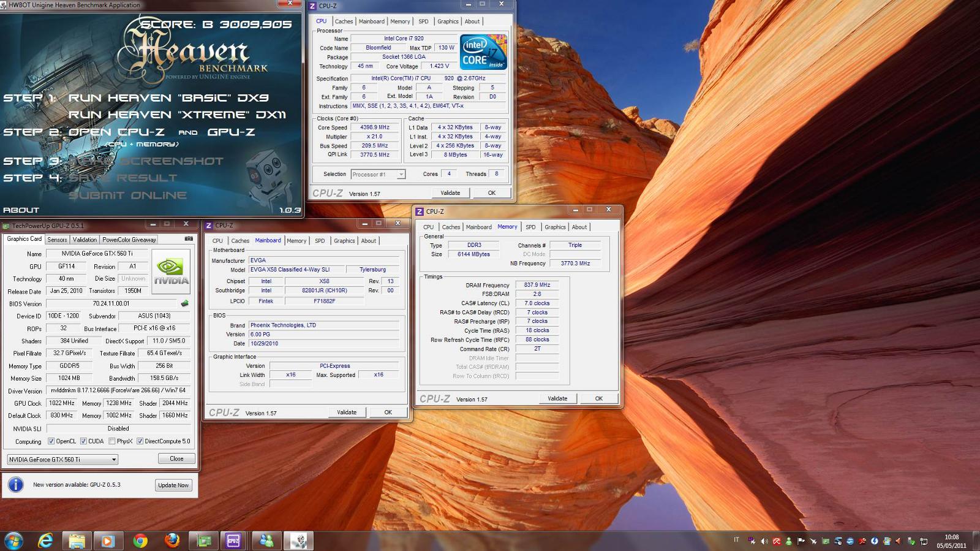Open Memory tab in CPU-Z Mainboard window
The width and height of the screenshot is (980, 551).
(x=296, y=241)
